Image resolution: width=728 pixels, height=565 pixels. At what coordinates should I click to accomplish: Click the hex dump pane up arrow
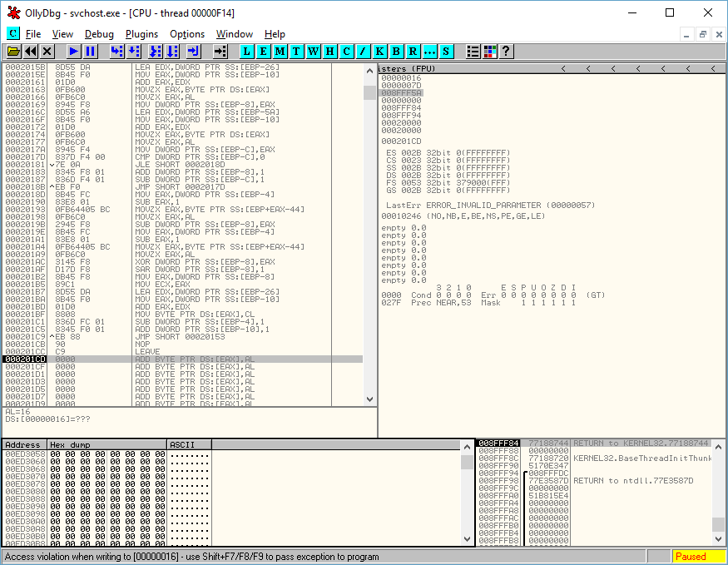pos(467,447)
